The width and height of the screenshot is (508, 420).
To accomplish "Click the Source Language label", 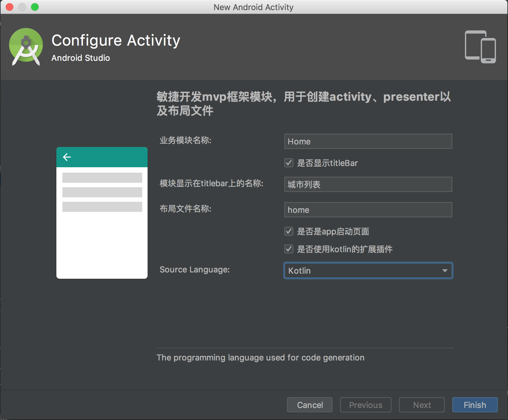I will click(195, 270).
